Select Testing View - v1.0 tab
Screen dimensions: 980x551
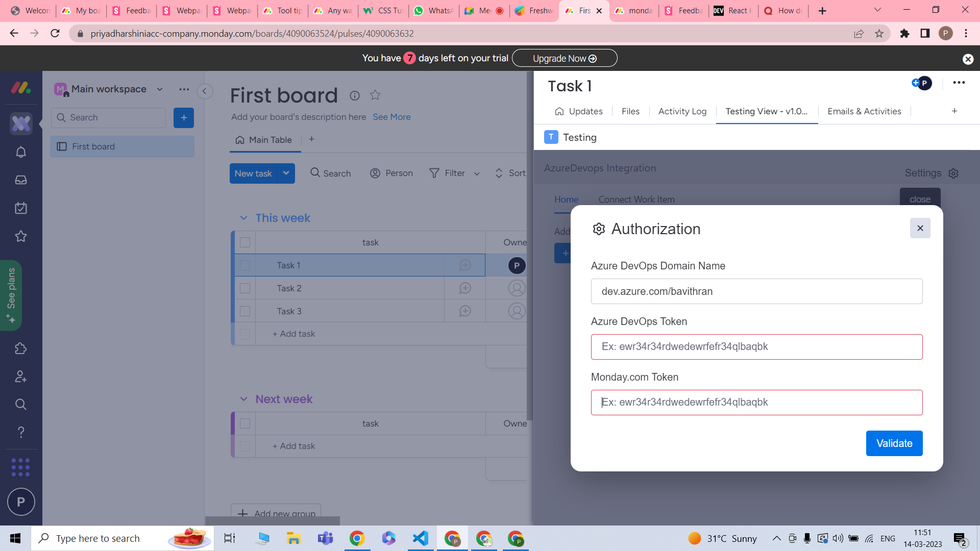[767, 111]
